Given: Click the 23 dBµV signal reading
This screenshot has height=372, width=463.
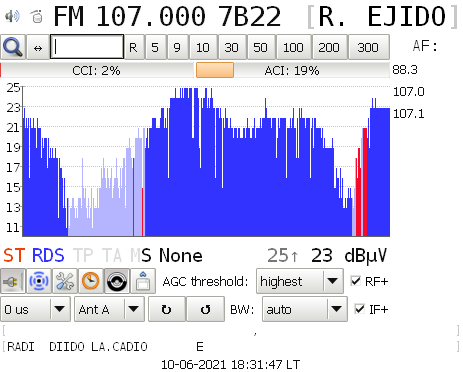Looking at the screenshot, I should tap(349, 255).
